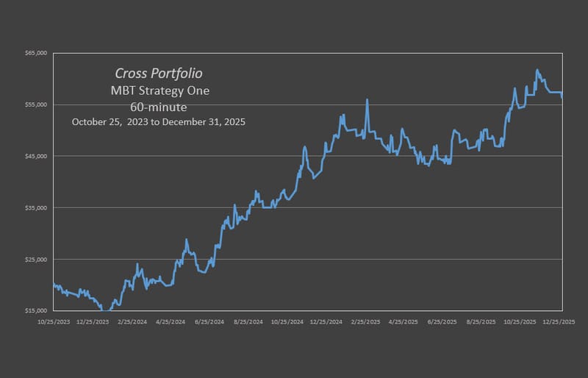Click the Cross Portfolio chart title
The width and height of the screenshot is (588, 378).
159,74
